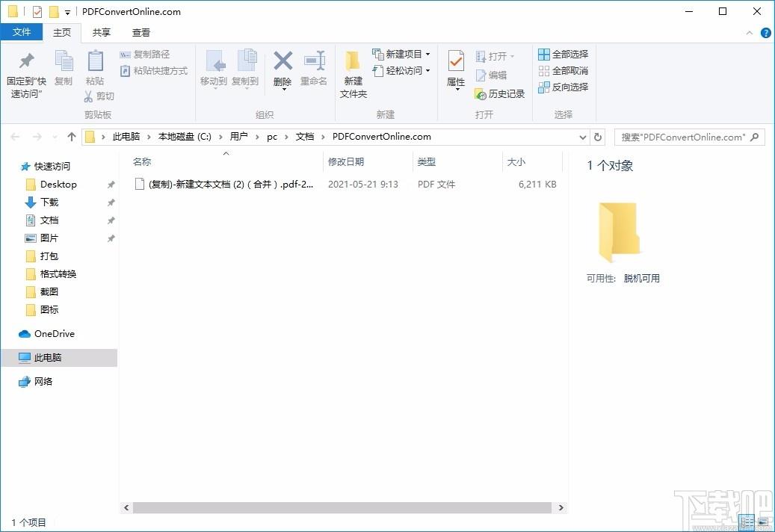Switch to the Home (主页) tab
Viewport: 775px width, 532px height.
(x=62, y=33)
